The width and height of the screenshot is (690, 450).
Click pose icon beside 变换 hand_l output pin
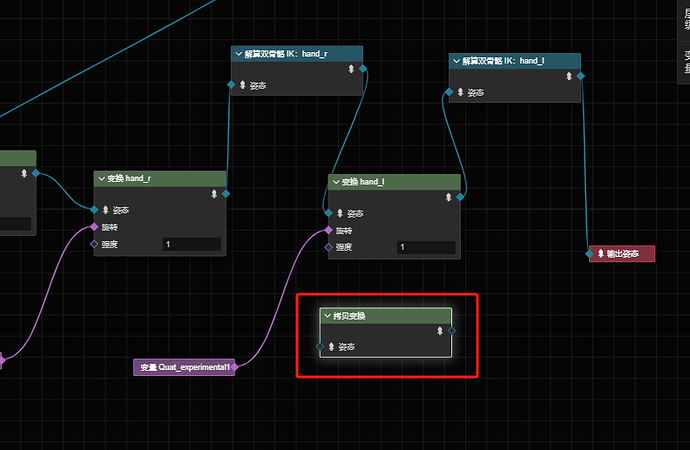448,197
